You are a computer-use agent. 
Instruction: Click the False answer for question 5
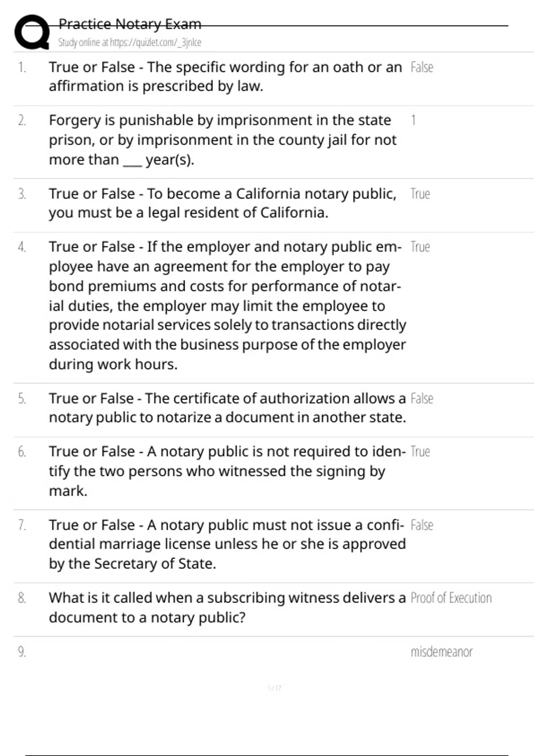click(x=421, y=399)
